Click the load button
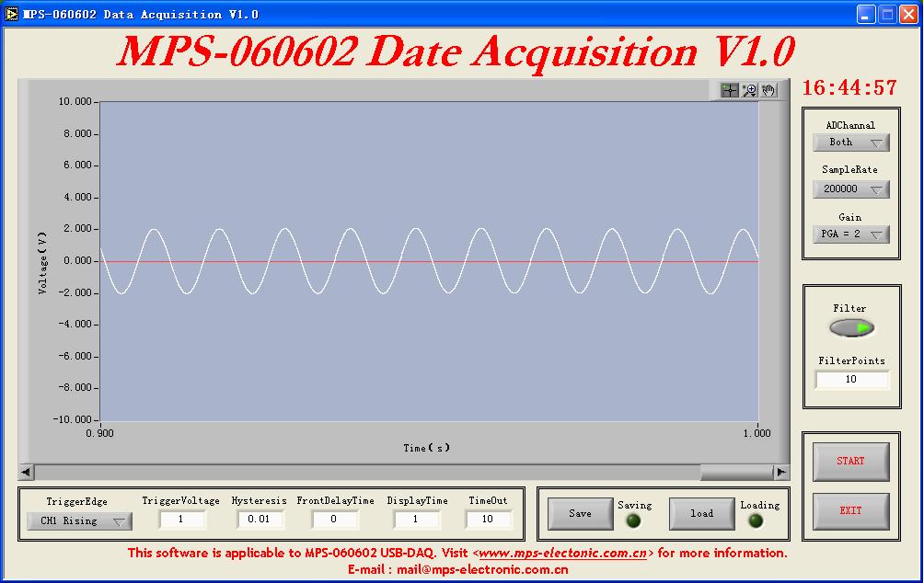The image size is (924, 583). click(x=702, y=513)
